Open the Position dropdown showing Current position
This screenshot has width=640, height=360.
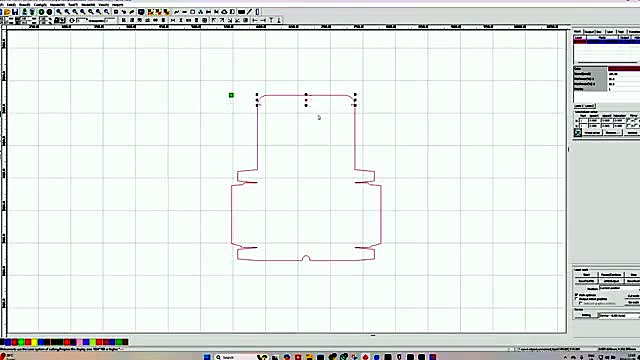pyautogui.click(x=620, y=288)
